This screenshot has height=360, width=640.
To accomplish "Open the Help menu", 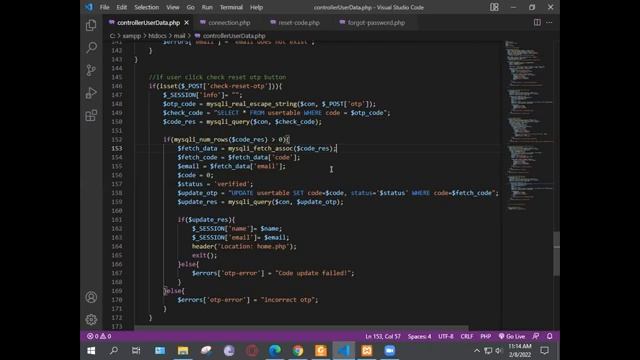I will click(x=256, y=7).
